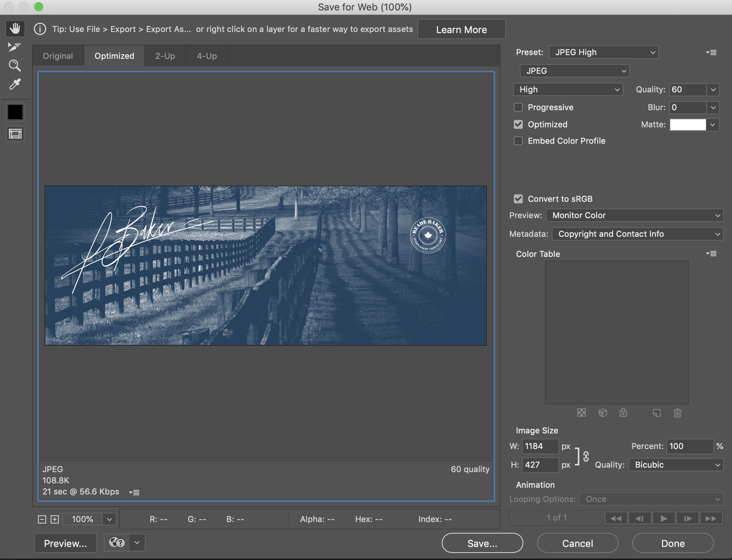Open the Preset JPEG High dropdown

click(x=604, y=52)
